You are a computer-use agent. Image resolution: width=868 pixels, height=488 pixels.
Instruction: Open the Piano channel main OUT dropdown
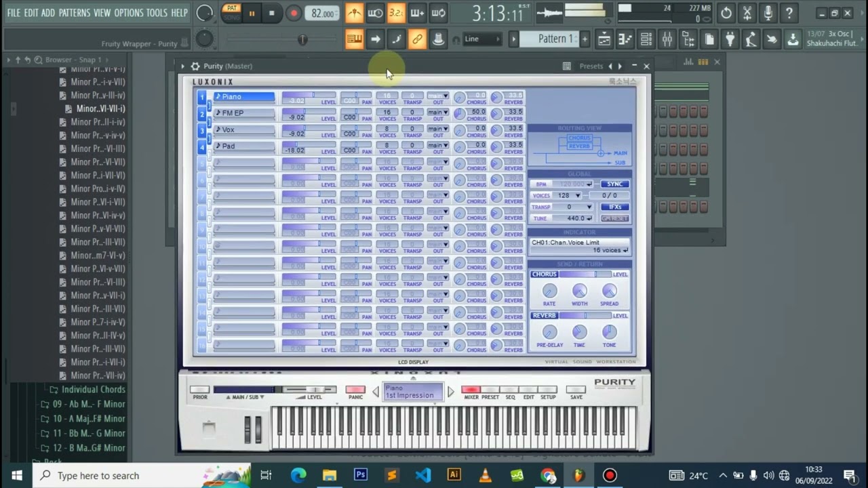click(438, 96)
